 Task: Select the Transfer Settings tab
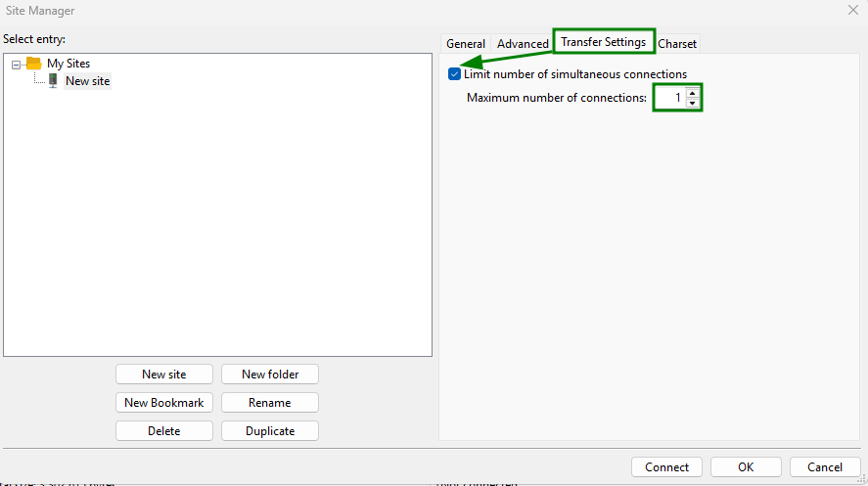coord(603,42)
